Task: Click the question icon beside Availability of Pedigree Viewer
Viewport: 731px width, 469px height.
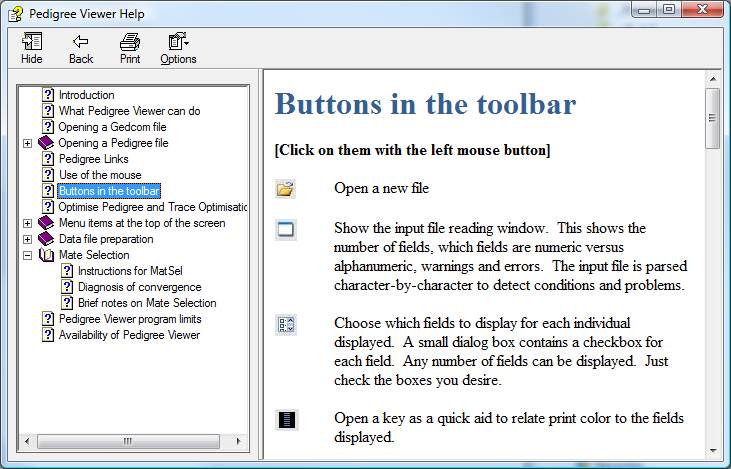Action: pos(48,335)
